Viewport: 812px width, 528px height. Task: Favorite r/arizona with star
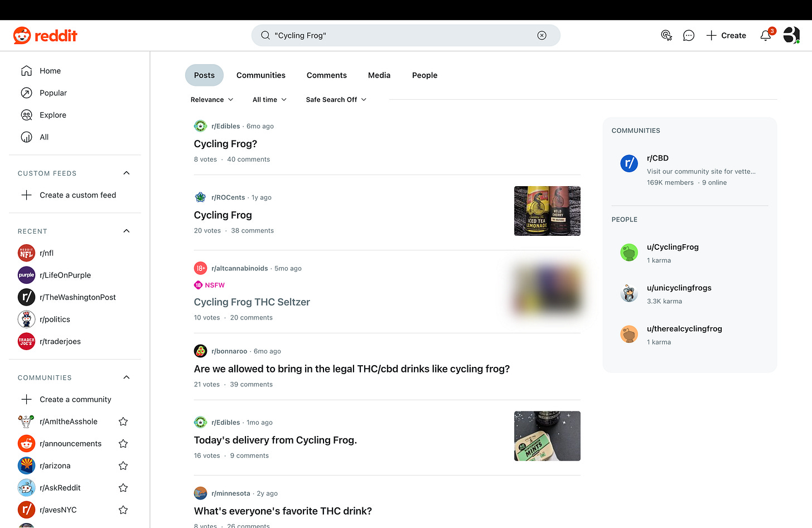click(123, 466)
